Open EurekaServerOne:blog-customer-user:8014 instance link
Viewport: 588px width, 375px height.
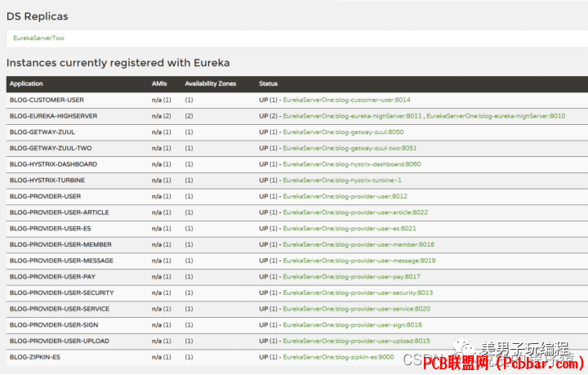point(346,100)
